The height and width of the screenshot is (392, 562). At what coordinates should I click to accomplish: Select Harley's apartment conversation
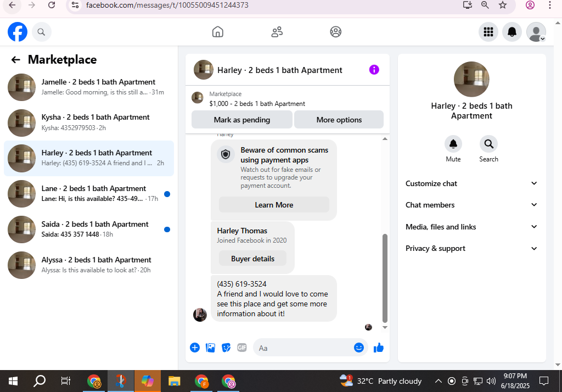[x=88, y=158]
